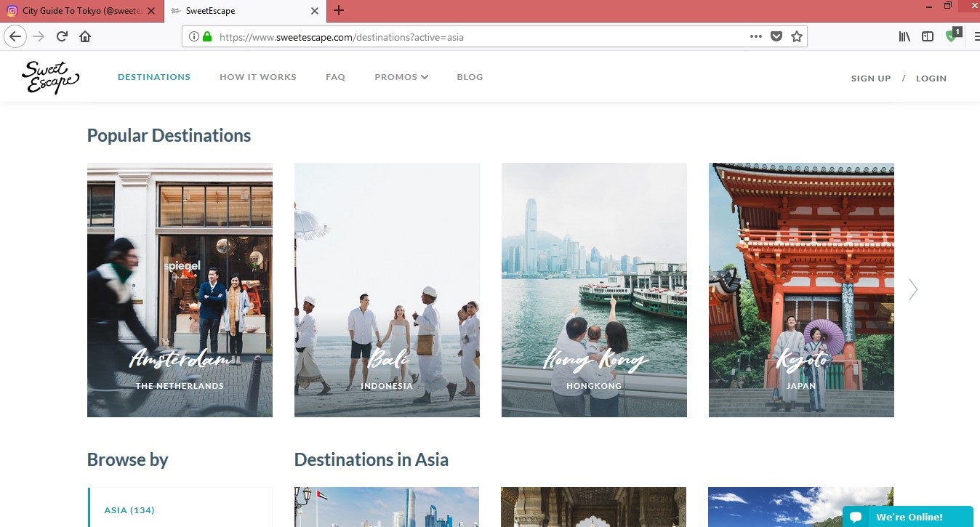
Task: Open a new browser tab
Action: coord(339,11)
